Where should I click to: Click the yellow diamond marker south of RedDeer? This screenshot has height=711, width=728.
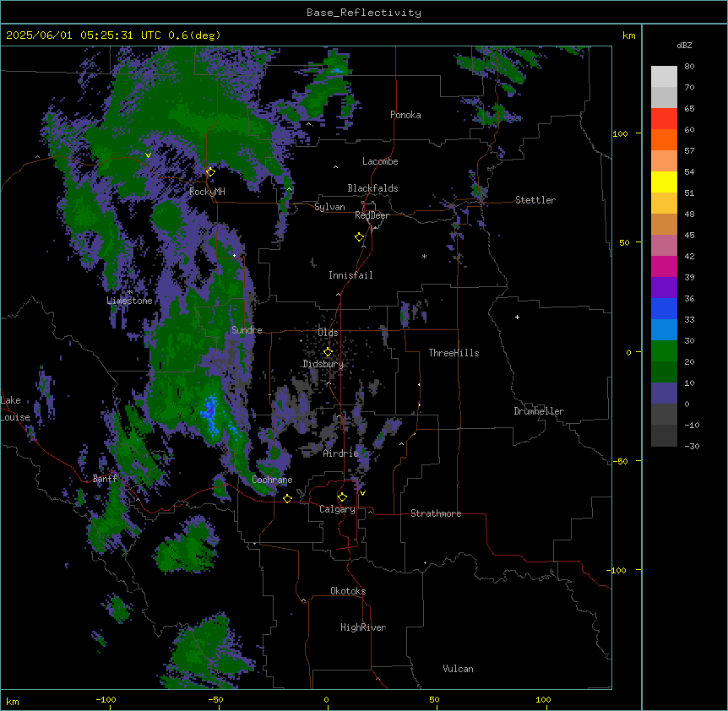(x=360, y=237)
